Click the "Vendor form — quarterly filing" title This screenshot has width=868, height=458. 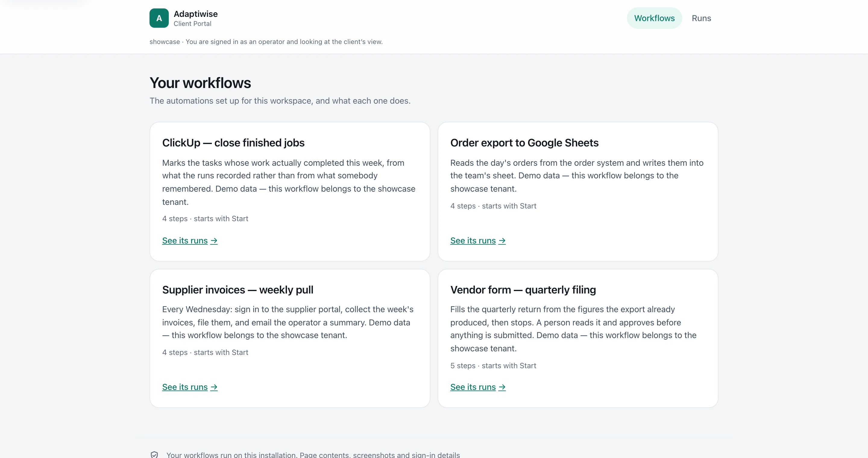[523, 290]
